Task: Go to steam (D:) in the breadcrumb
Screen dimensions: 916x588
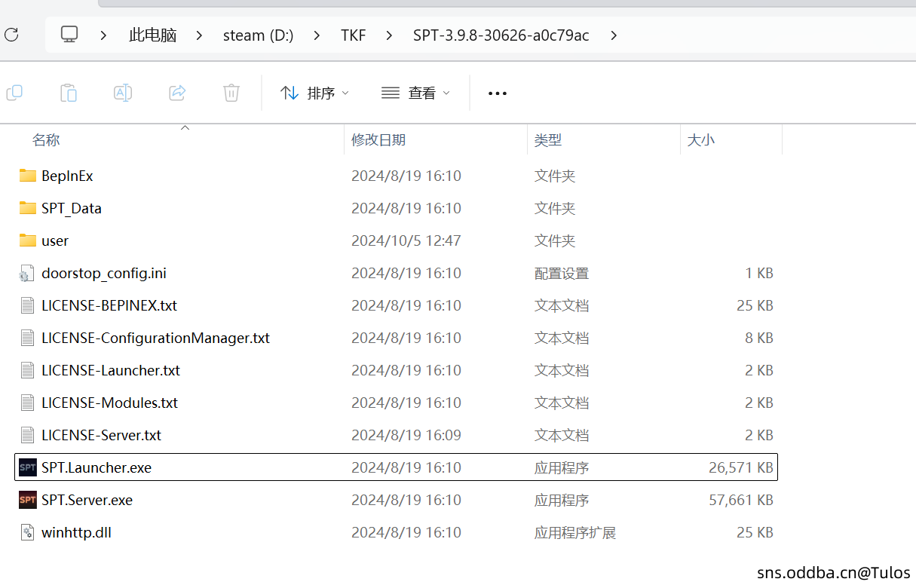Action: tap(259, 35)
